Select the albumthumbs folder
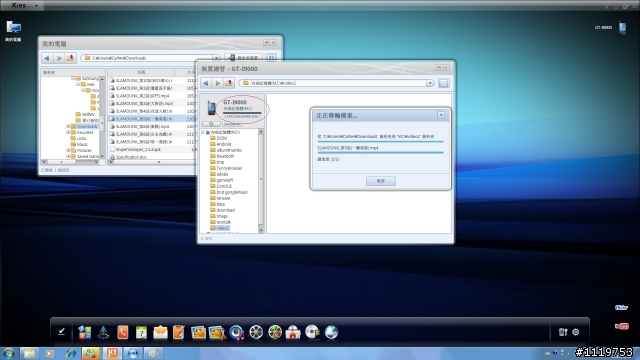 pyautogui.click(x=226, y=150)
